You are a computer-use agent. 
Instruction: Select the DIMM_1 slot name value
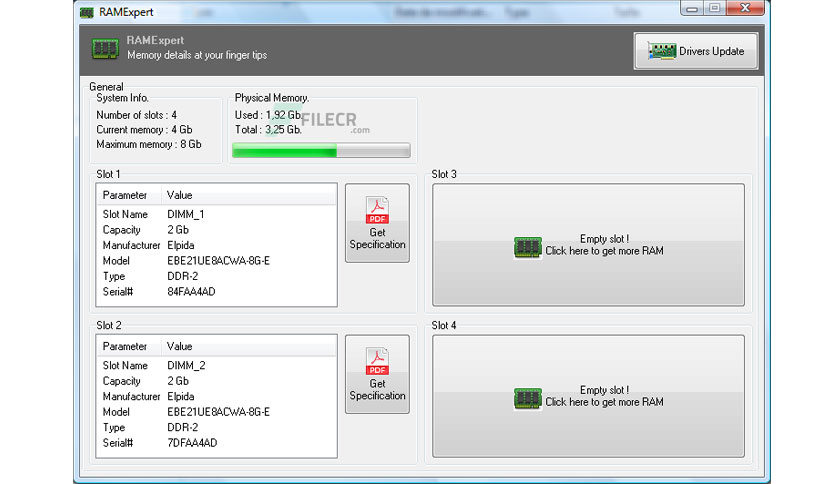[186, 214]
